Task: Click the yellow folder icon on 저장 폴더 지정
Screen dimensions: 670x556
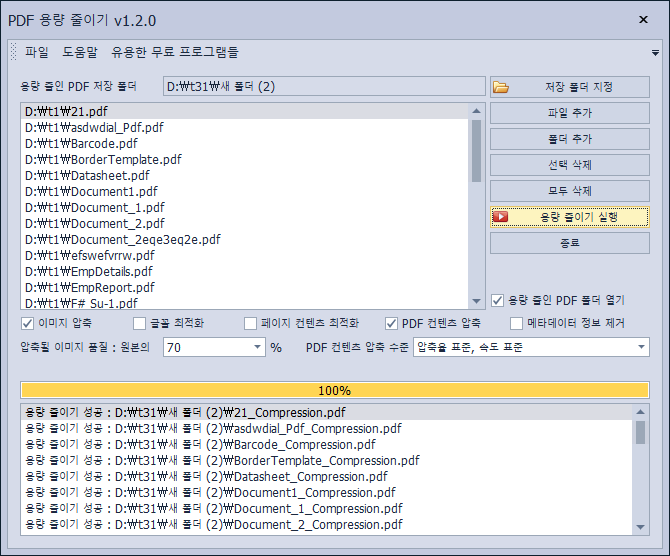Action: (501, 87)
